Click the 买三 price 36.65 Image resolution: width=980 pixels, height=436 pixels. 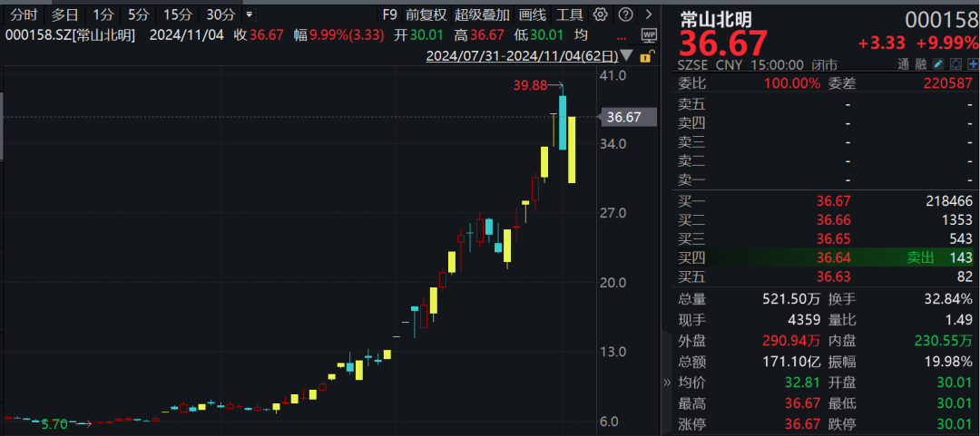tap(833, 238)
